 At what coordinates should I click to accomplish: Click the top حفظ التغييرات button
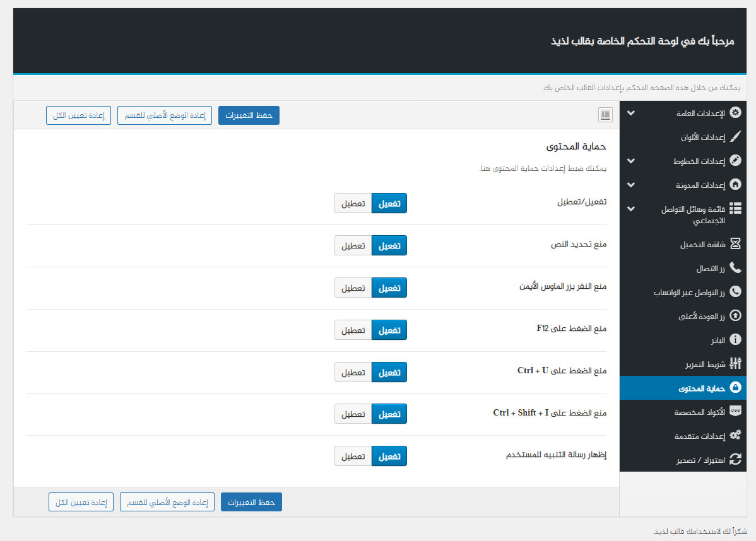coord(249,115)
